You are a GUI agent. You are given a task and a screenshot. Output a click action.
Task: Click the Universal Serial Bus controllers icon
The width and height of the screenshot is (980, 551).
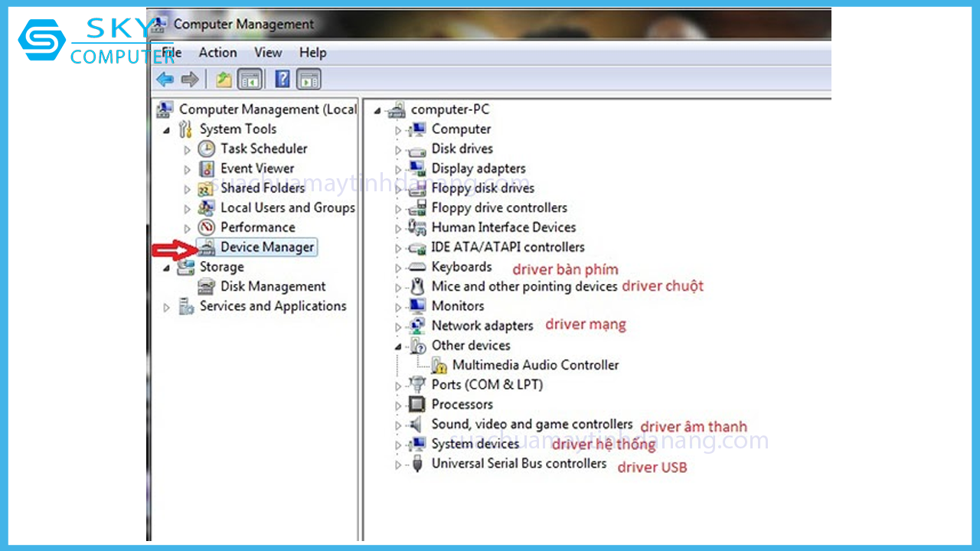tap(417, 464)
